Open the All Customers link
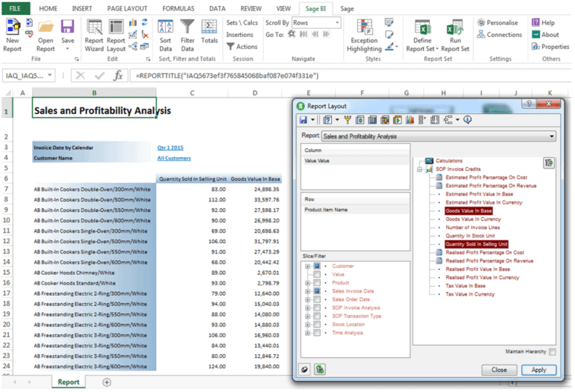The height and width of the screenshot is (392, 575). click(x=174, y=158)
